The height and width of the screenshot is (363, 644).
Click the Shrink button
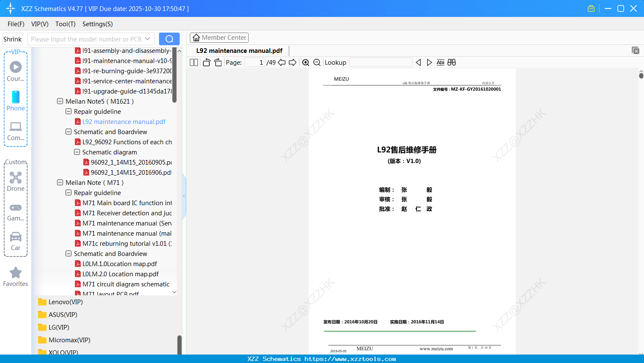(13, 39)
